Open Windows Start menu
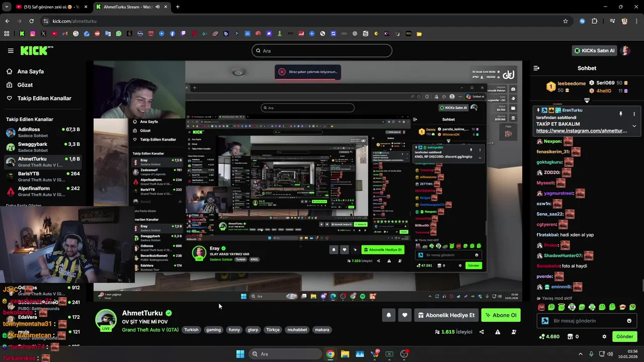The width and height of the screenshot is (644, 362). tap(240, 354)
